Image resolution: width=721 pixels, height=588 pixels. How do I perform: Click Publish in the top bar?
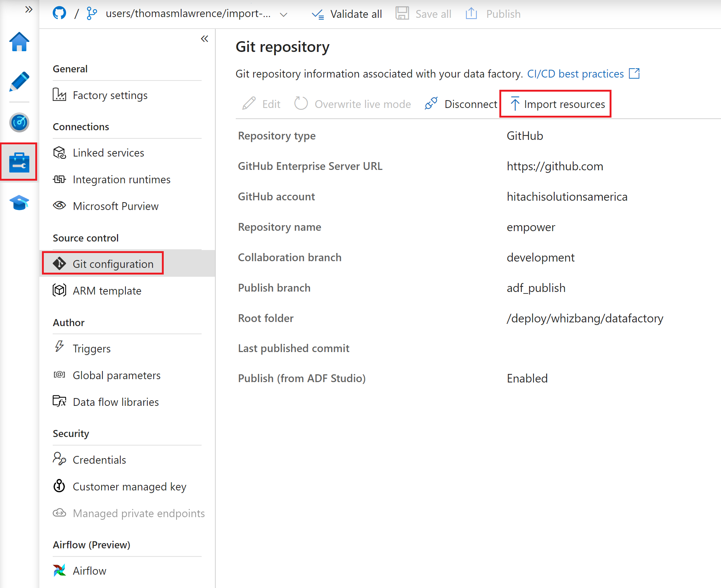493,14
